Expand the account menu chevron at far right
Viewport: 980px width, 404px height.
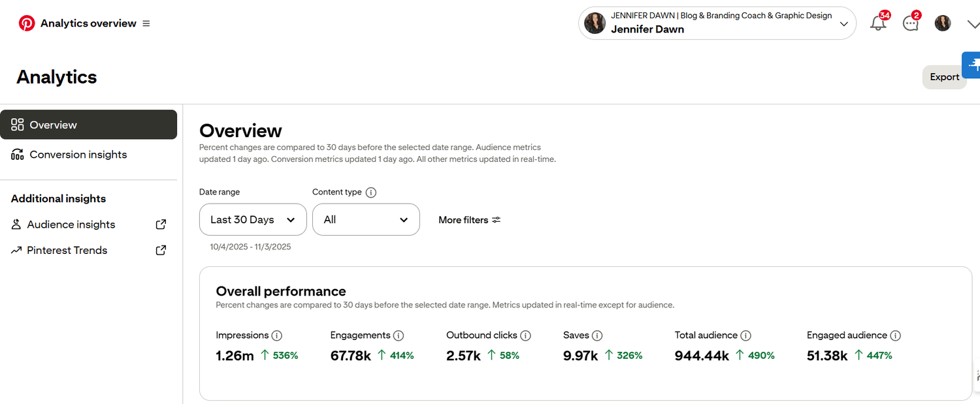[x=973, y=24]
